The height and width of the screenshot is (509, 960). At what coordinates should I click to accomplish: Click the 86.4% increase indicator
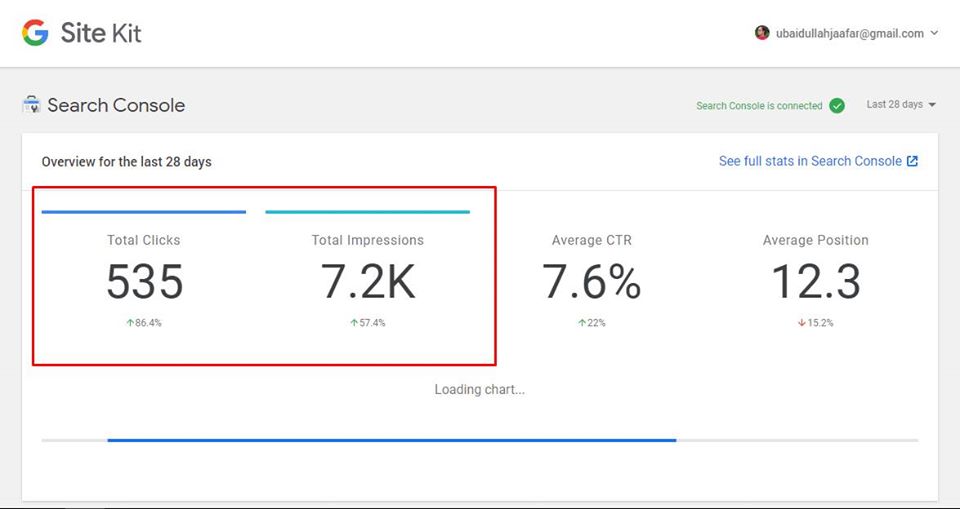coord(144,323)
